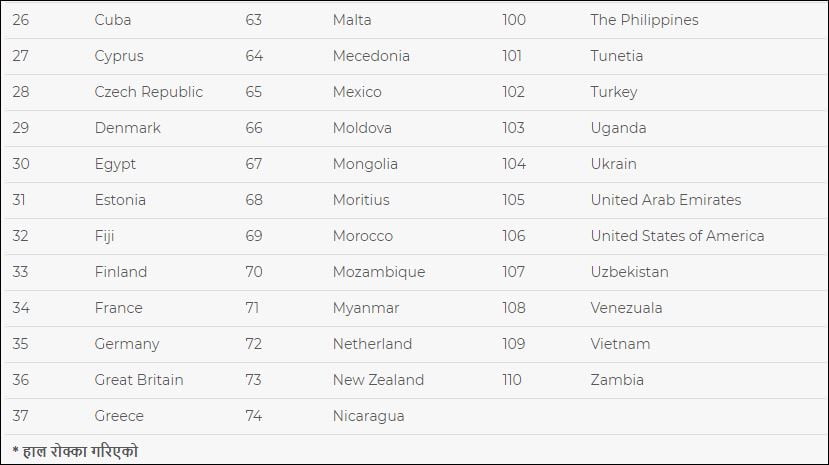The height and width of the screenshot is (465, 829).
Task: Select United Arab Emirates entry
Action: pyautogui.click(x=666, y=200)
